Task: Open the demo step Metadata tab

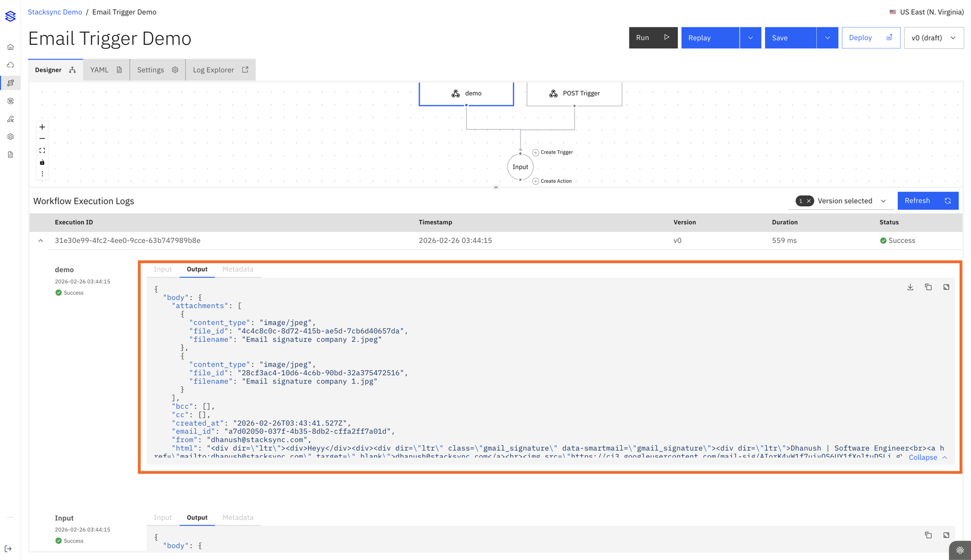Action: coord(237,269)
